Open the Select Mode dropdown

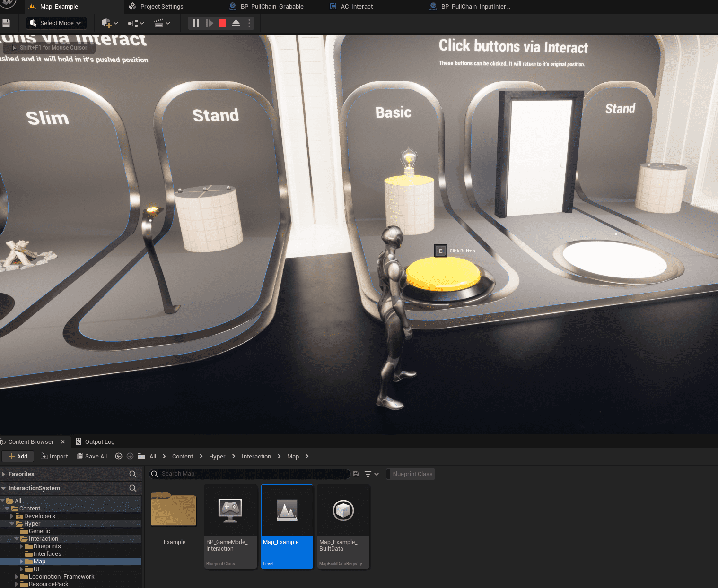(x=56, y=23)
